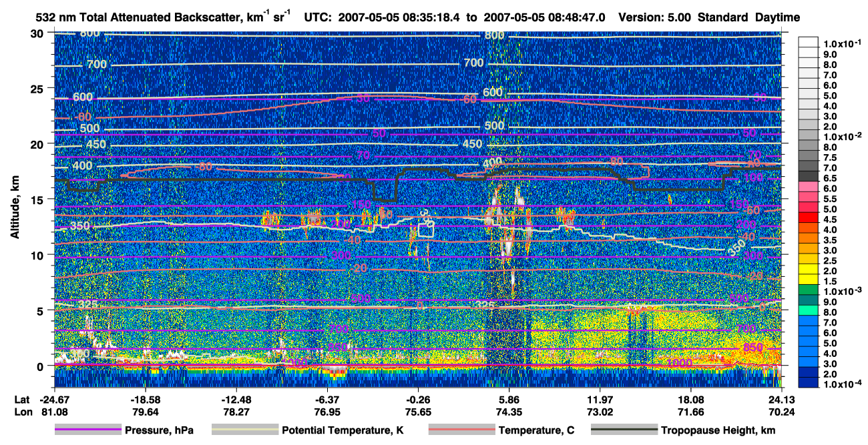This screenshot has height=445, width=868.
Task: Click the colorbar label 1.5
Action: [829, 282]
